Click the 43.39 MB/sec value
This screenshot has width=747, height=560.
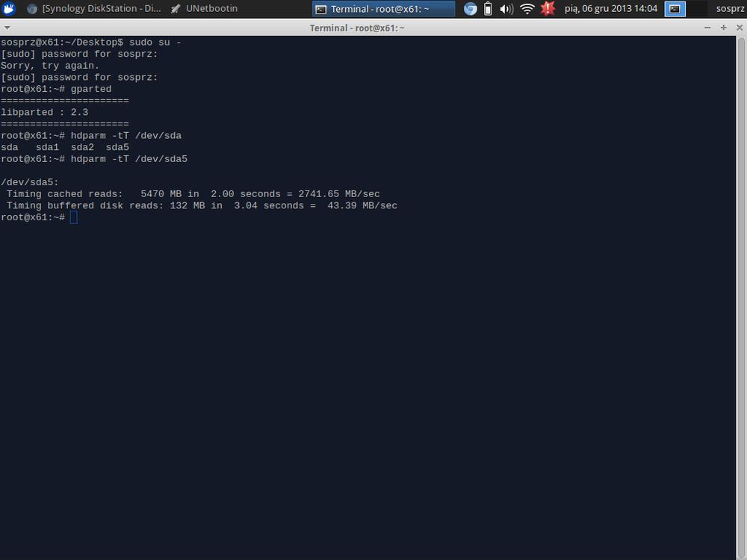362,206
